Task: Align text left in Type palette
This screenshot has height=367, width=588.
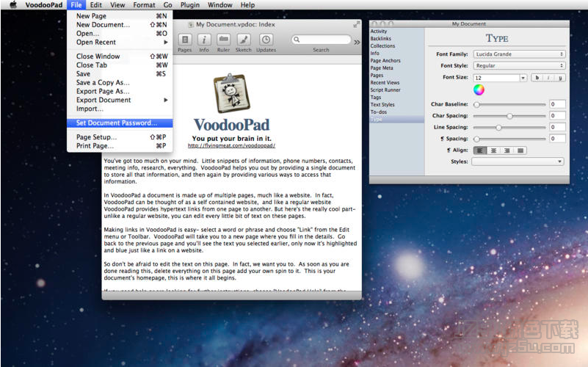Action: (479, 150)
